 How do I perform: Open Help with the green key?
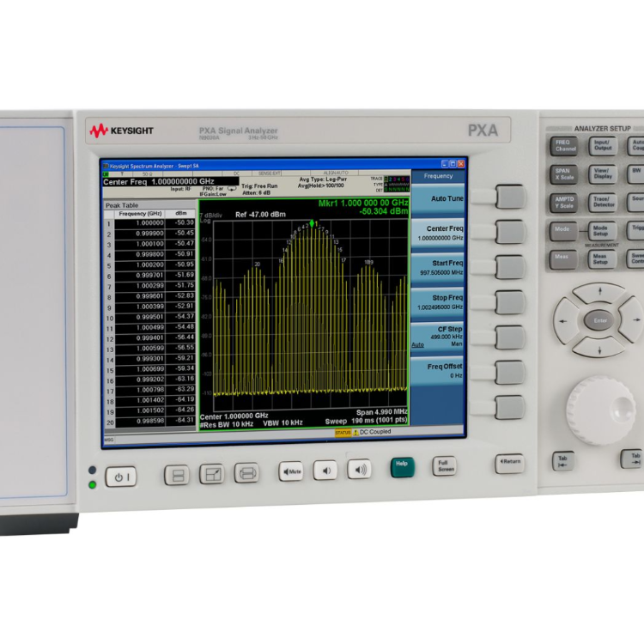coord(403,467)
